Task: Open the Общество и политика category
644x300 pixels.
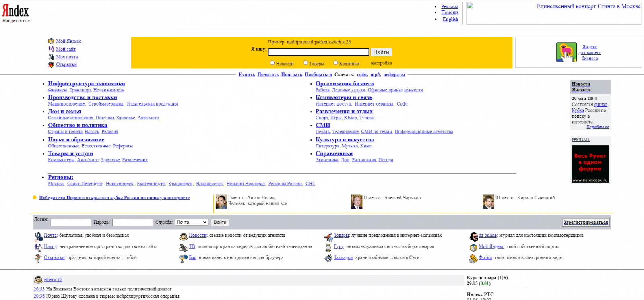Action: click(x=78, y=125)
